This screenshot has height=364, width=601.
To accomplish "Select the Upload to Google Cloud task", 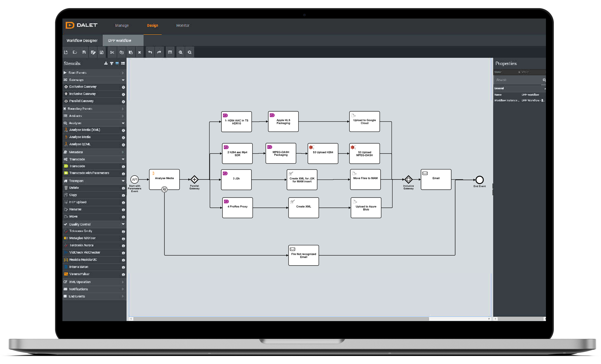I will 364,122.
